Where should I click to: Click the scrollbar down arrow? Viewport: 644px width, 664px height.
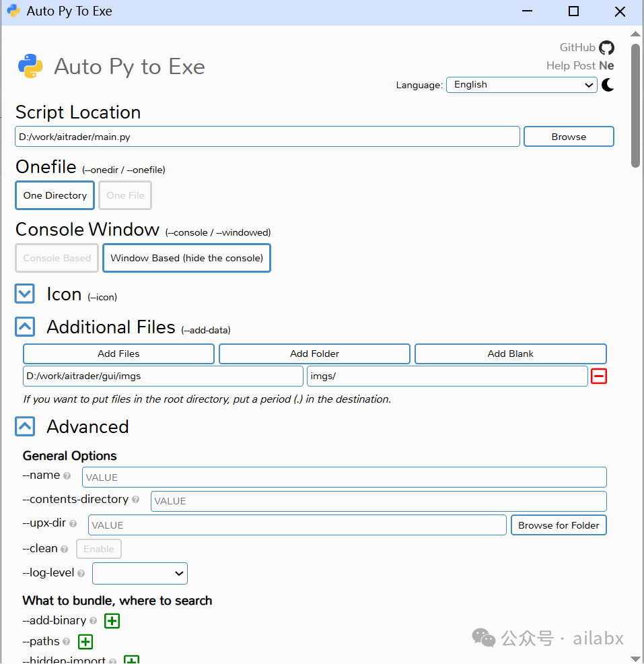pos(635,659)
